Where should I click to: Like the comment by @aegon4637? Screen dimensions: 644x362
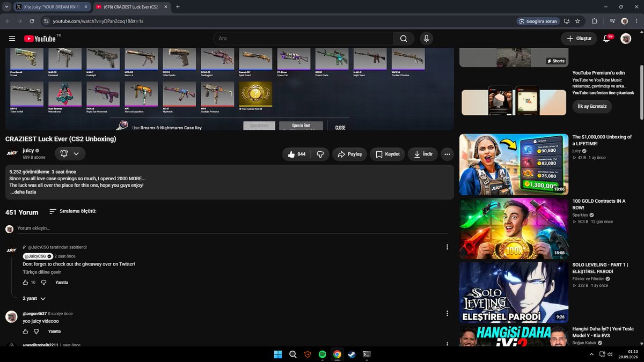point(25,331)
